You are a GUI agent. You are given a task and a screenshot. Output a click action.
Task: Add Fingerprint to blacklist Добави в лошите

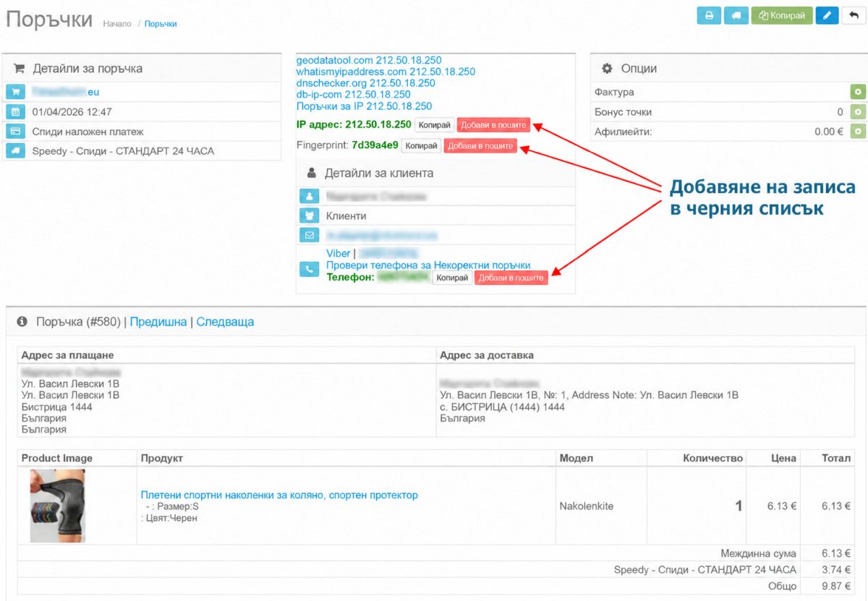[480, 146]
